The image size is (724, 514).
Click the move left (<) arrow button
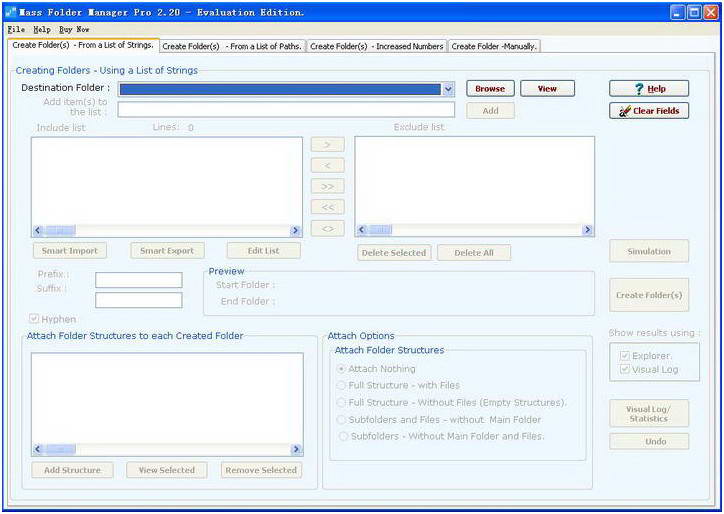point(327,165)
